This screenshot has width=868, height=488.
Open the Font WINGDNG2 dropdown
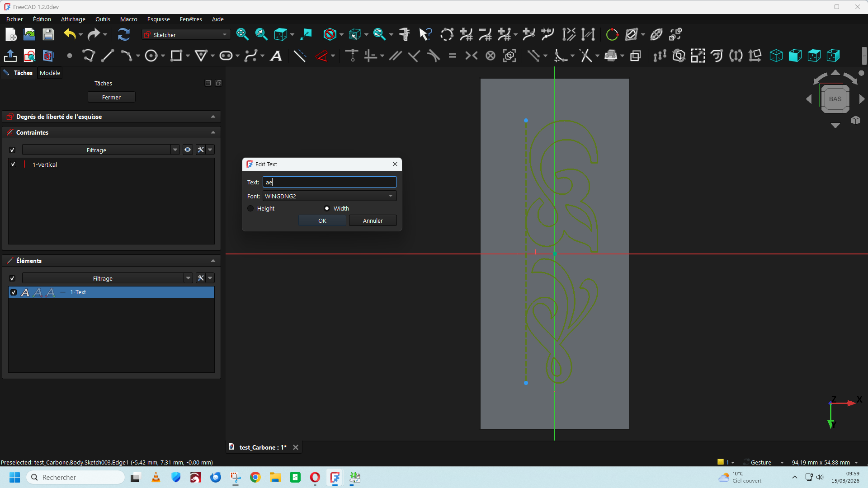click(x=330, y=196)
